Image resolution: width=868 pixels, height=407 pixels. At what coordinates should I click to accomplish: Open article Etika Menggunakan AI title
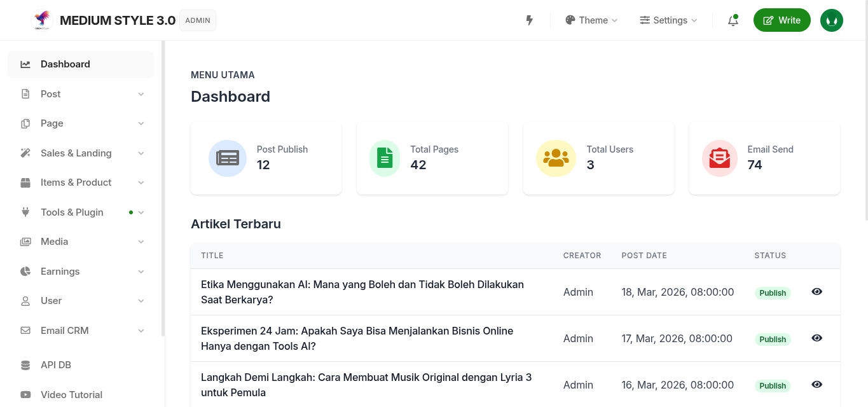point(362,292)
